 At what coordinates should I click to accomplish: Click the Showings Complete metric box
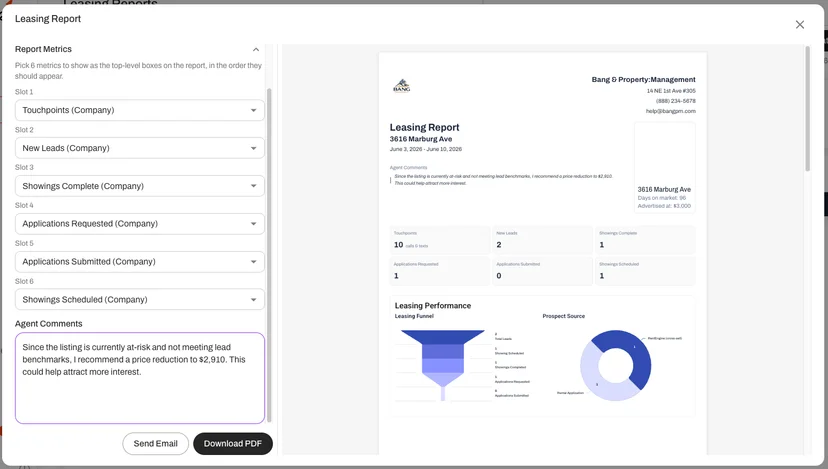click(x=645, y=240)
